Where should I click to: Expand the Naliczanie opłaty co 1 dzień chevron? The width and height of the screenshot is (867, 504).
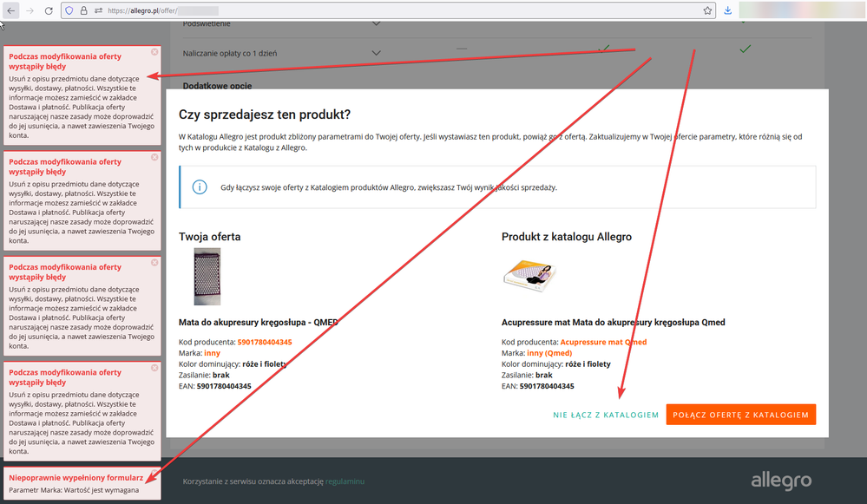(x=376, y=53)
